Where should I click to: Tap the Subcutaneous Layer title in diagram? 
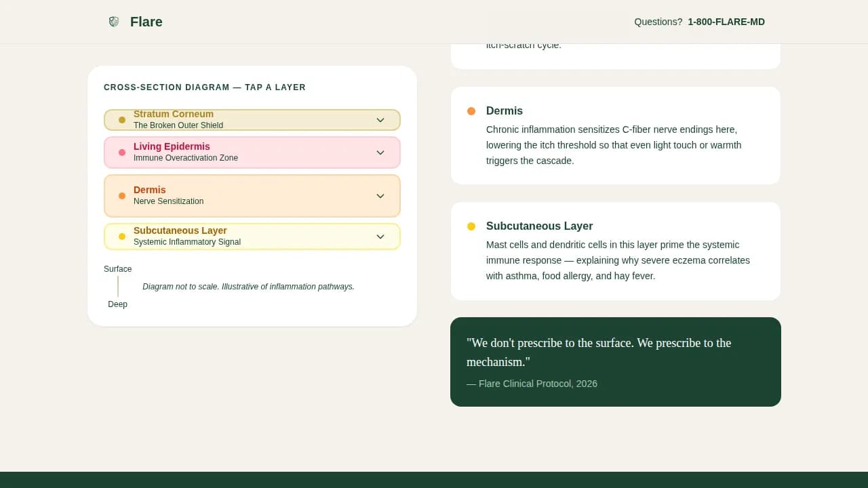[180, 230]
